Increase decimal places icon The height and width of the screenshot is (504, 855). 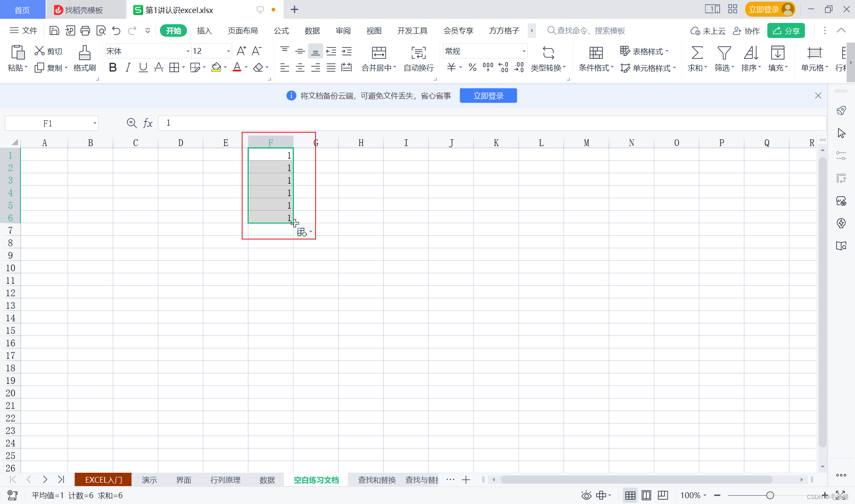click(503, 67)
